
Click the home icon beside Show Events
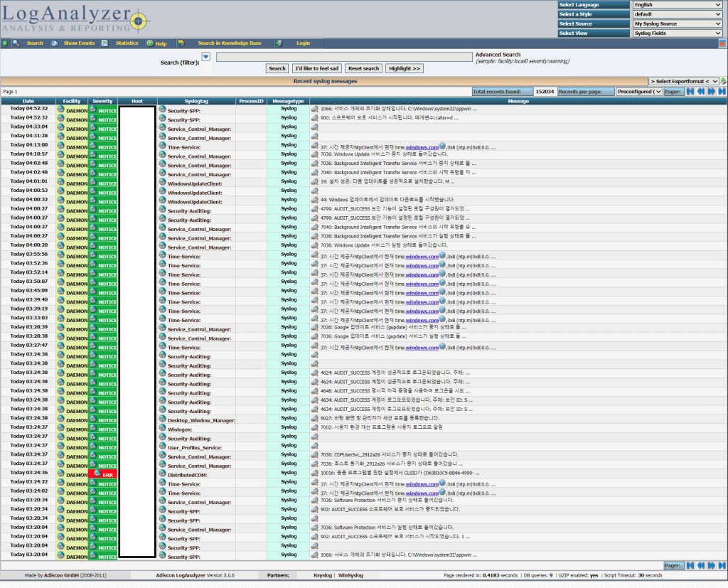coord(54,43)
